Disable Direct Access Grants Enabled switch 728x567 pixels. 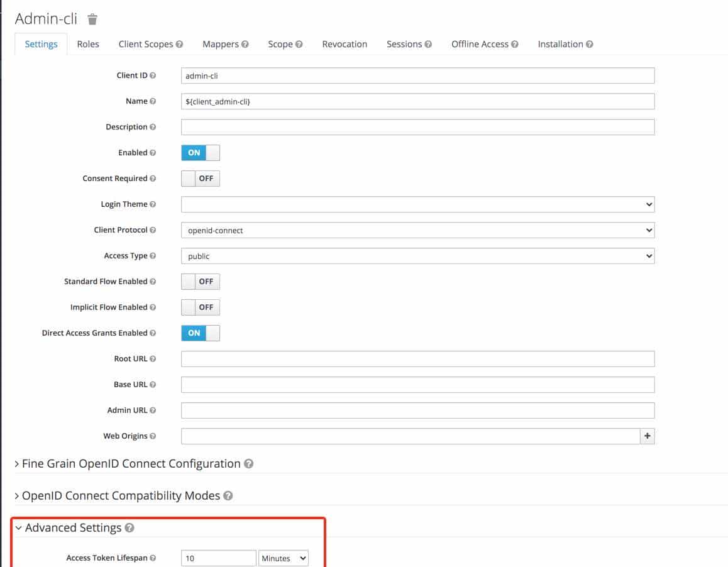coord(201,333)
